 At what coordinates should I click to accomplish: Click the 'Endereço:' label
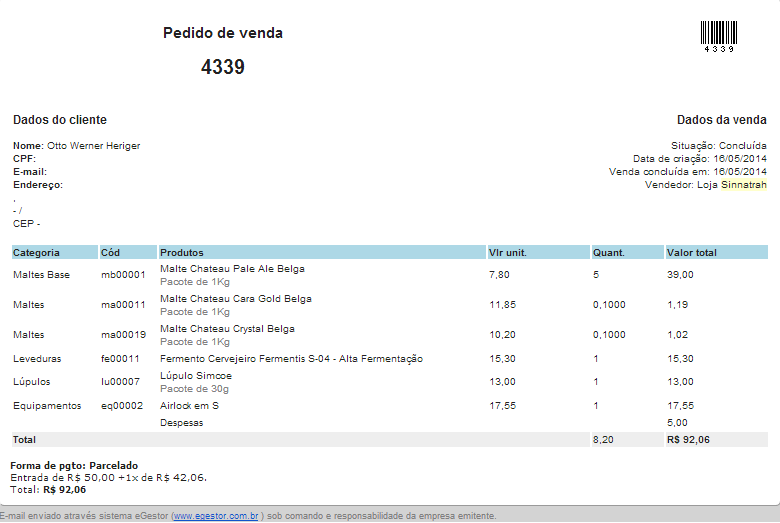point(38,185)
